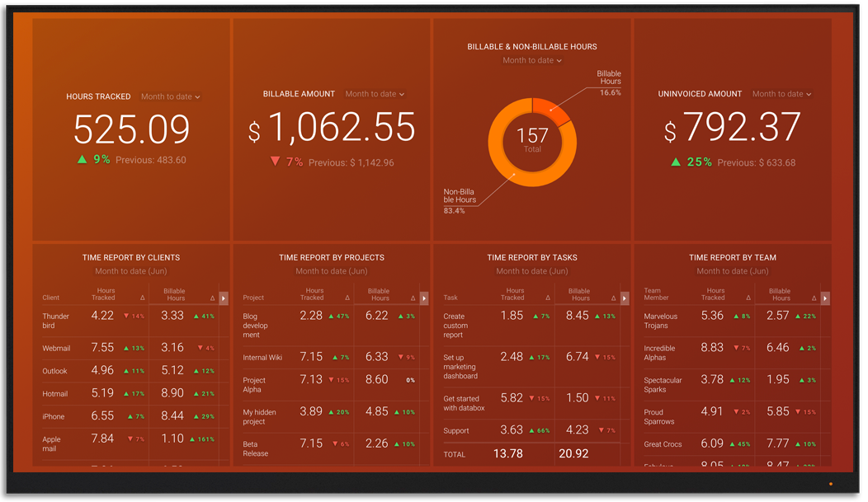Click right arrow in Time Report by Tasks

tap(625, 298)
